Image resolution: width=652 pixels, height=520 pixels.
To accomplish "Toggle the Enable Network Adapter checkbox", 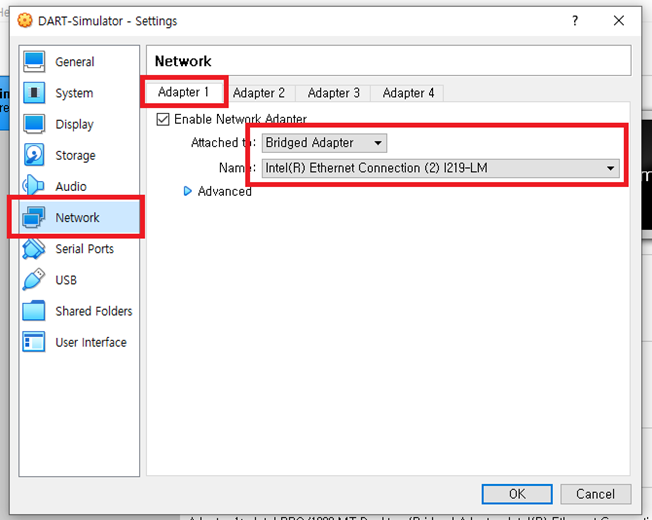I will pos(163,119).
